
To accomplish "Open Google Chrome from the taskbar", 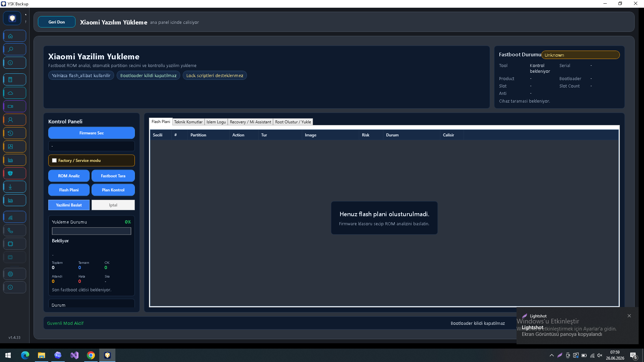I will click(91, 355).
